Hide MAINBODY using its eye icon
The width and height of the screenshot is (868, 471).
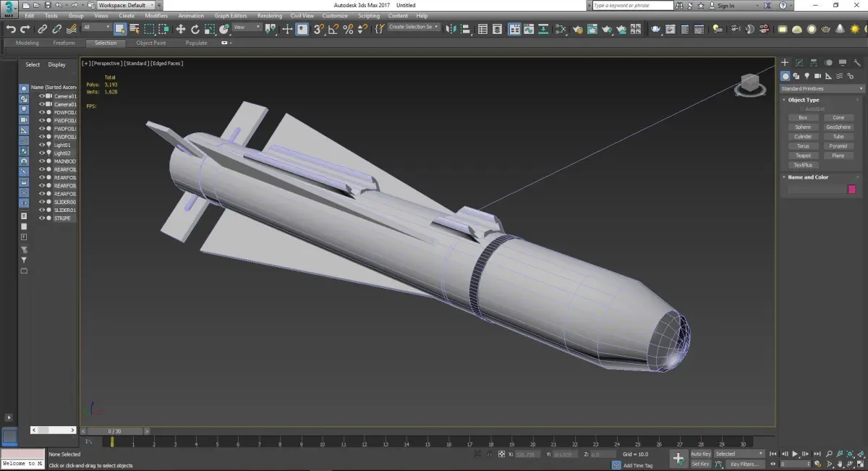(x=41, y=161)
